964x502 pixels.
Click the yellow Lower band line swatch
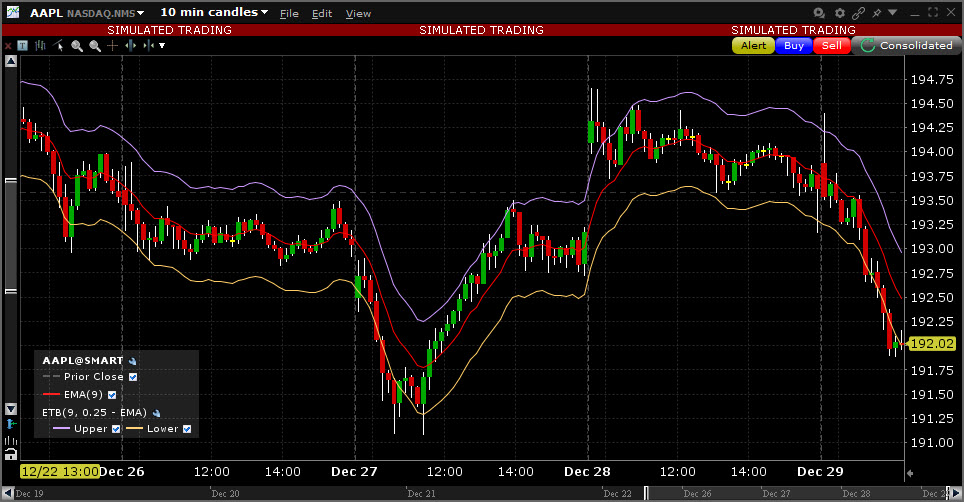pyautogui.click(x=134, y=429)
